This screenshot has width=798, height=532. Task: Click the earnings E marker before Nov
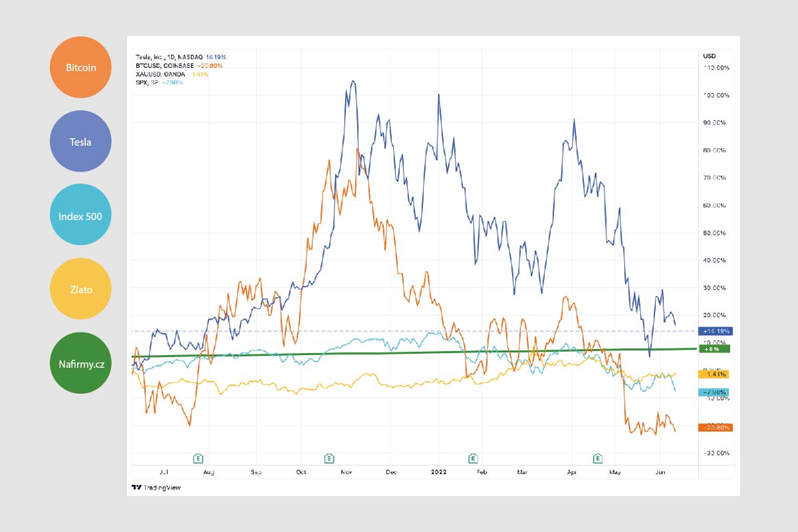pos(329,458)
